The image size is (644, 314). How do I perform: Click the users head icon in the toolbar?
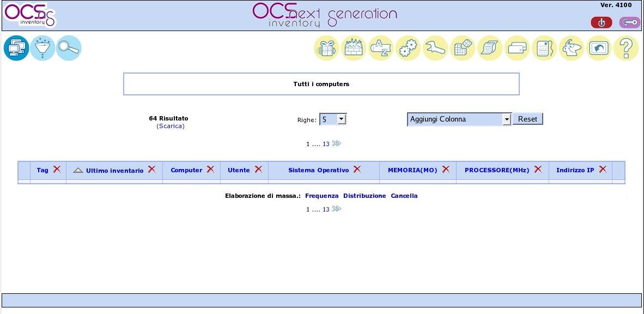pyautogui.click(x=571, y=48)
